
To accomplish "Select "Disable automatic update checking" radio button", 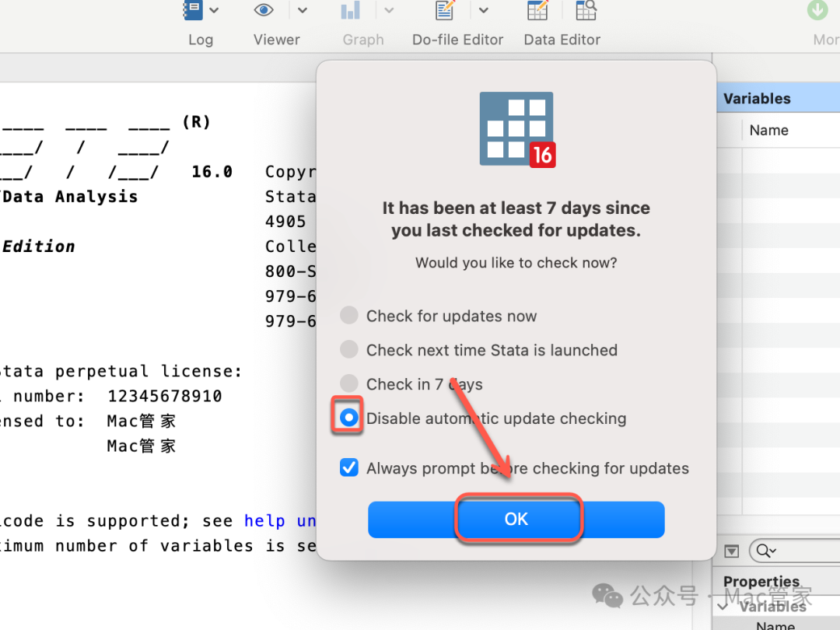I will (x=349, y=418).
